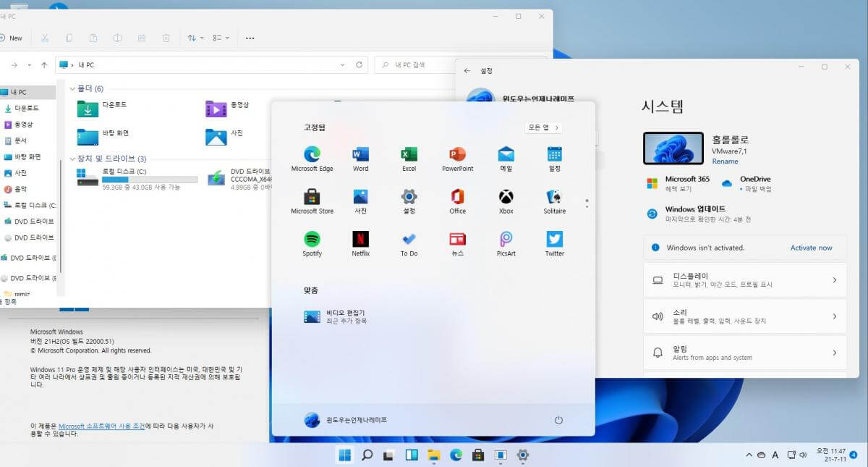Open the View options dropdown in Explorer

pos(221,38)
